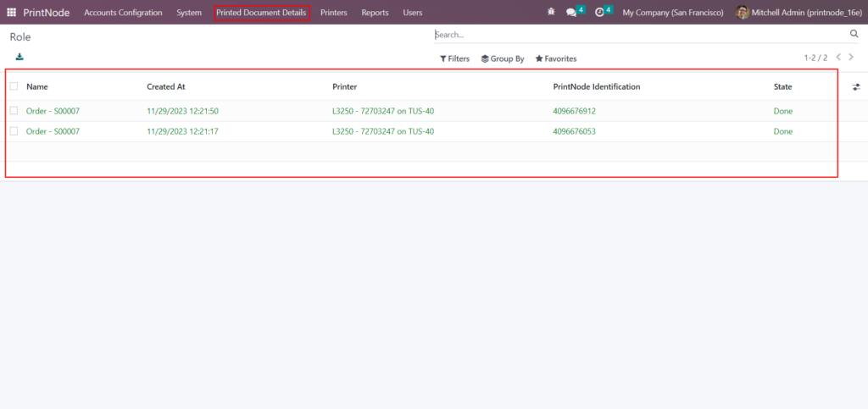This screenshot has width=868, height=409.
Task: Open the conversations chat bubble icon
Action: (x=571, y=12)
